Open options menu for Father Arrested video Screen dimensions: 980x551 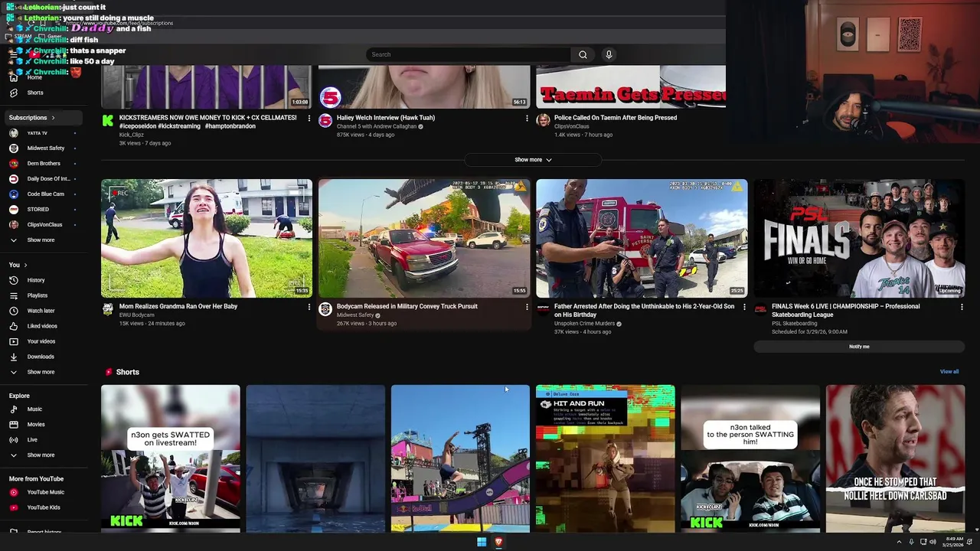[744, 307]
